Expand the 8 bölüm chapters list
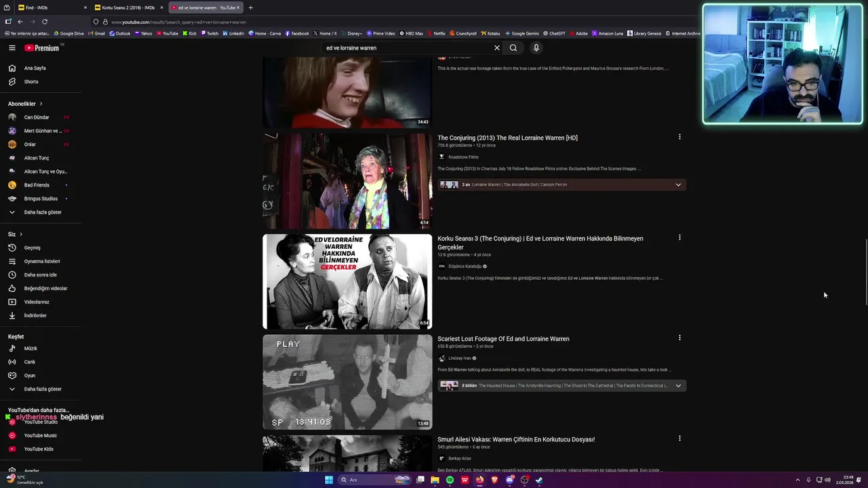Viewport: 868px width, 488px height. [678, 386]
